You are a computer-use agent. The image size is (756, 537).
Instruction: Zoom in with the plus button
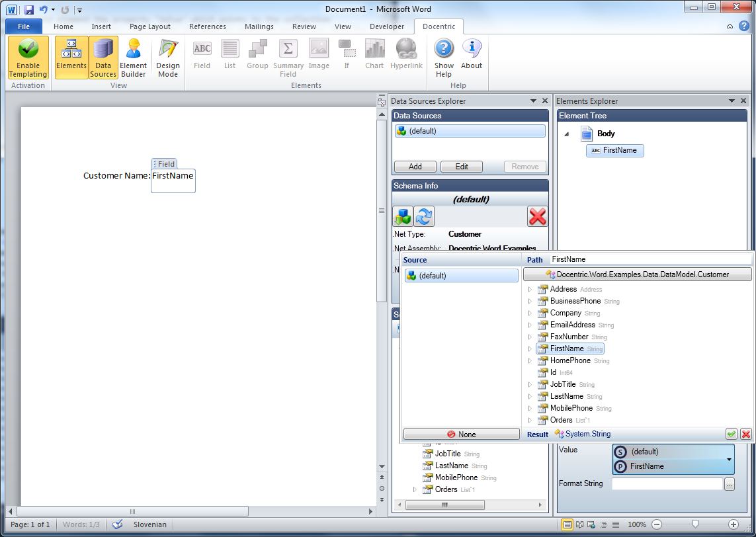pos(734,524)
